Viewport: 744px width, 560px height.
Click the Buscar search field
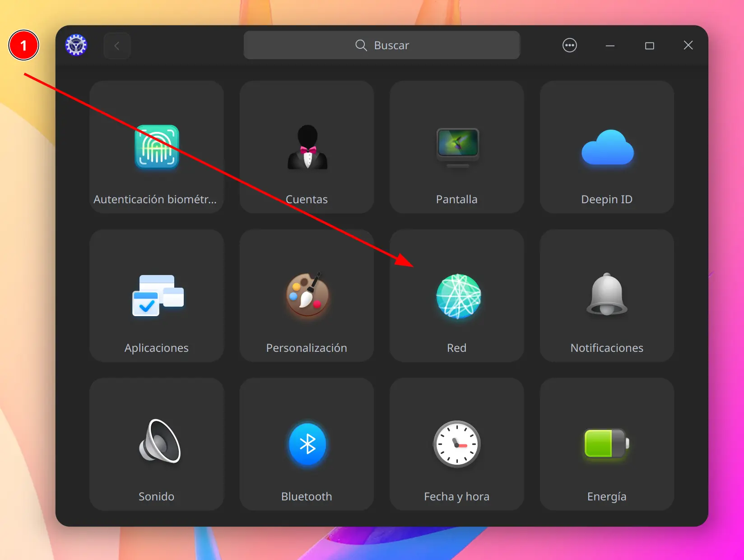coord(382,45)
